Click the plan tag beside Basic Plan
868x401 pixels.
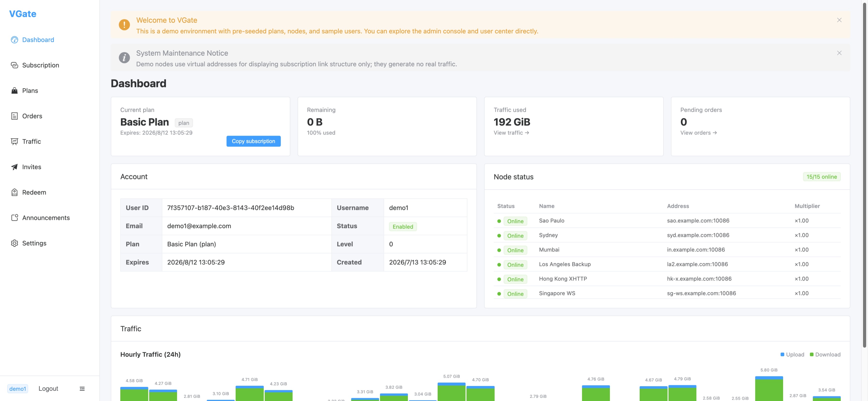(184, 123)
